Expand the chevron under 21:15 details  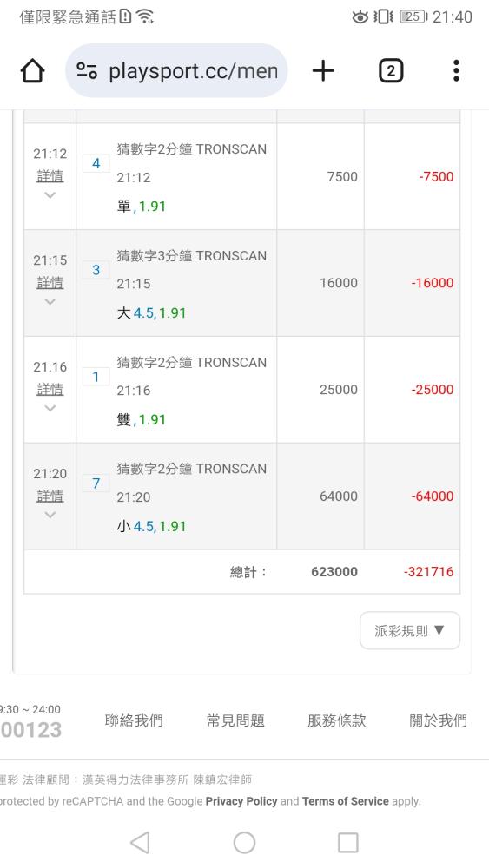point(50,302)
